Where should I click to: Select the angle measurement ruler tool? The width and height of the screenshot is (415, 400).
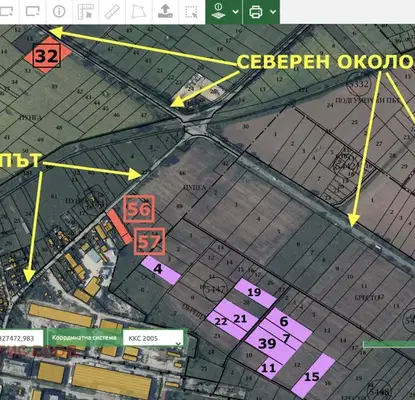[x=85, y=12]
